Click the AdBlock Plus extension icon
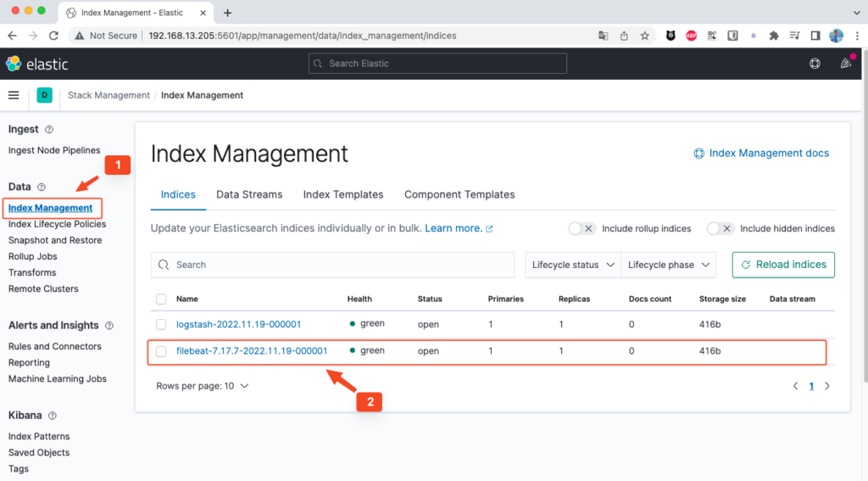Screen dimensions: 868x481 tap(692, 36)
